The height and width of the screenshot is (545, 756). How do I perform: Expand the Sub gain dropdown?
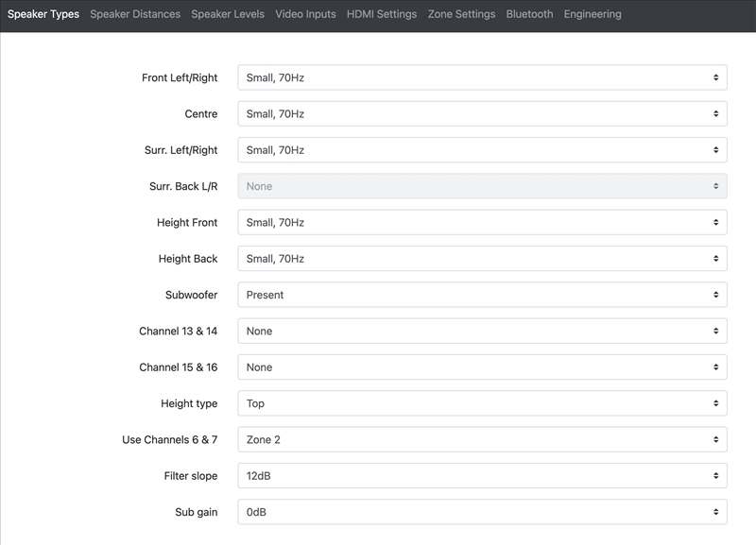click(482, 512)
